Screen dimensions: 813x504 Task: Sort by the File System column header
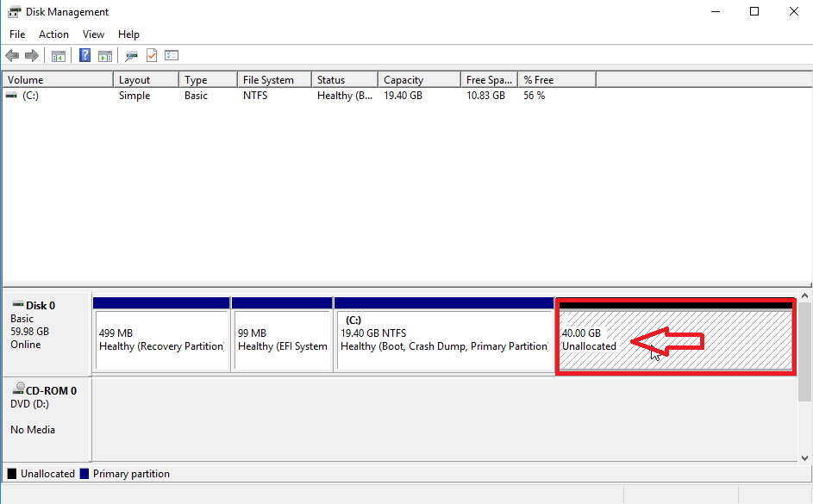pos(274,80)
